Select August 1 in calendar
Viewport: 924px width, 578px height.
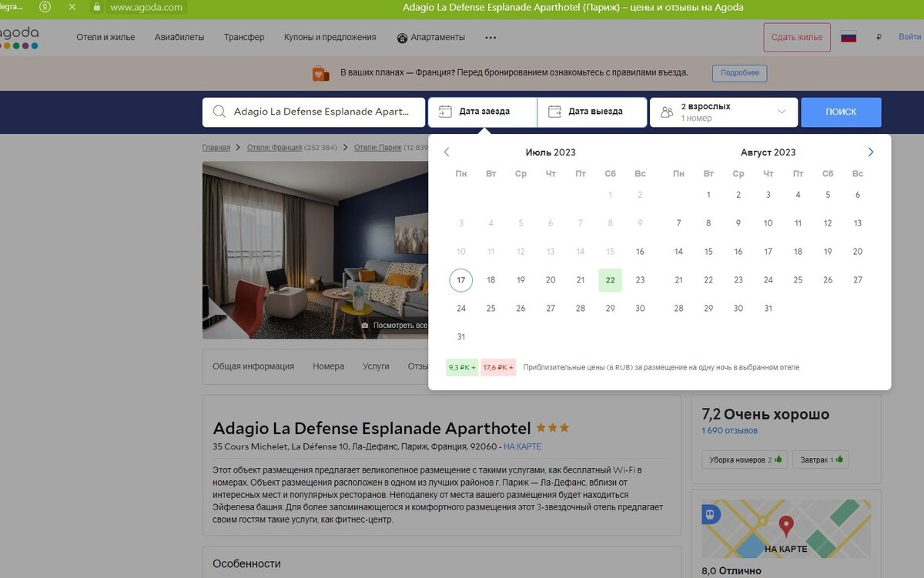(708, 195)
